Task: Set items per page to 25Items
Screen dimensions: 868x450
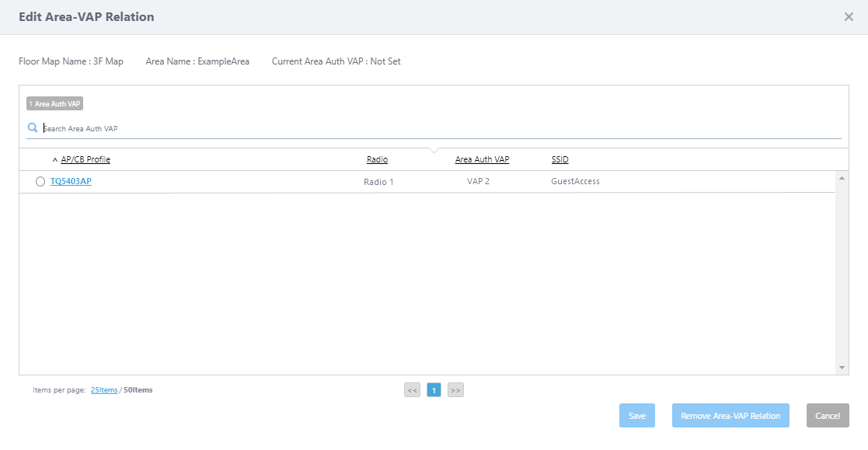Action: coord(104,390)
